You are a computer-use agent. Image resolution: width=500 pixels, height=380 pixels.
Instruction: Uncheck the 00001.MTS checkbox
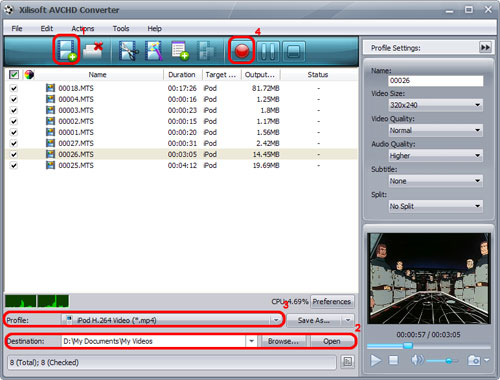tap(14, 132)
